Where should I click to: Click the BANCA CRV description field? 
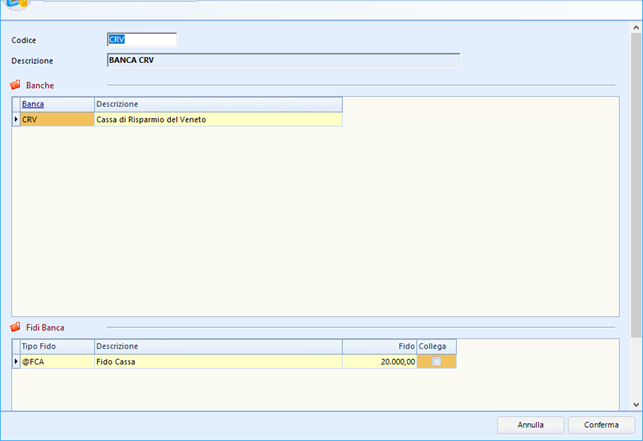[282, 60]
